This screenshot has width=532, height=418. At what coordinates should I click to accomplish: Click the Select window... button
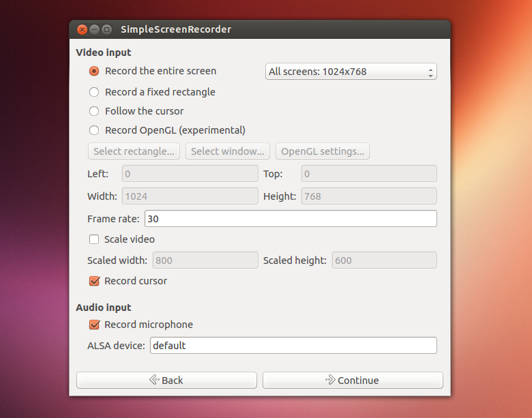tap(227, 151)
